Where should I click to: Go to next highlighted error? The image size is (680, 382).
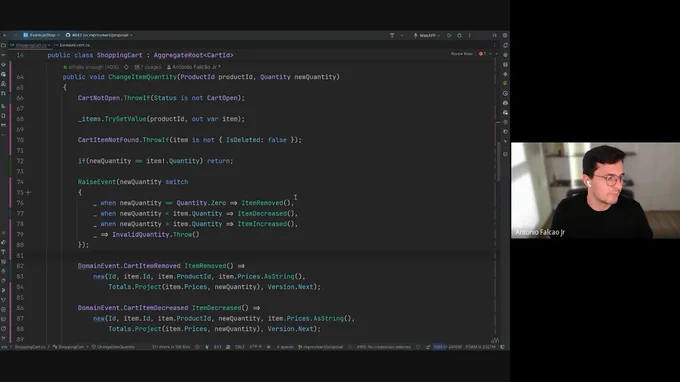(x=496, y=54)
